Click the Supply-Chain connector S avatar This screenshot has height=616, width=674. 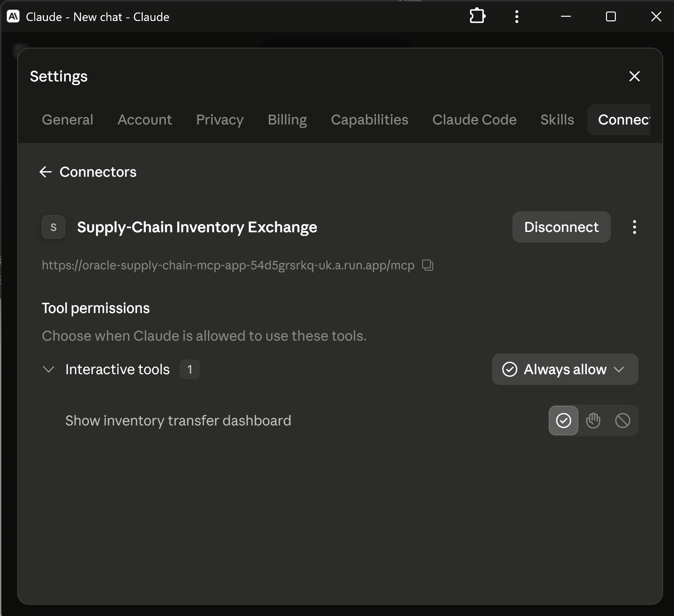coord(54,227)
